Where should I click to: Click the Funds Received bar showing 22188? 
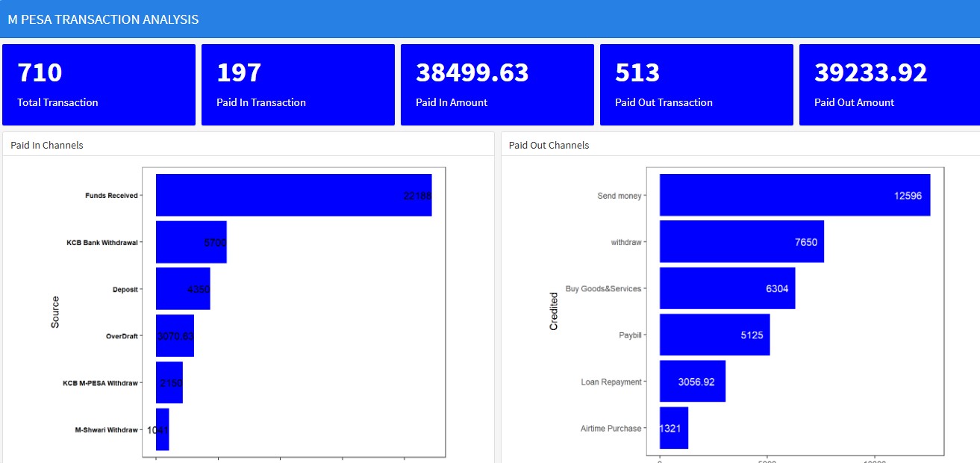(293, 195)
